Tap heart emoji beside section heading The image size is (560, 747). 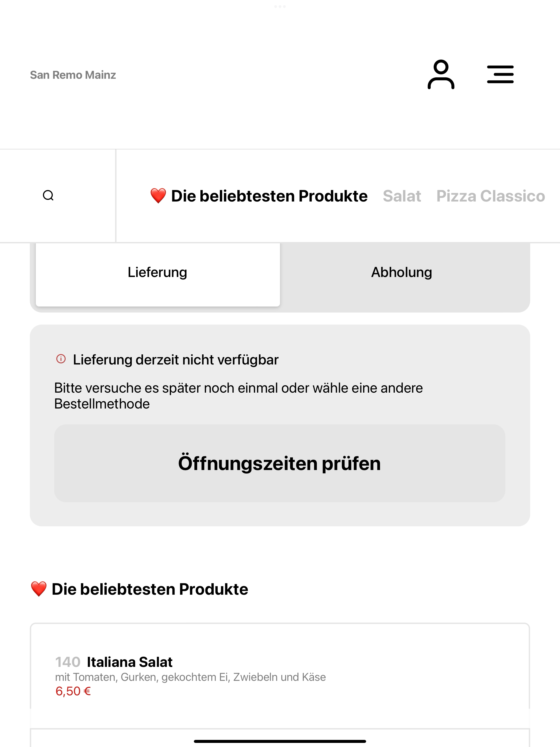click(x=39, y=589)
